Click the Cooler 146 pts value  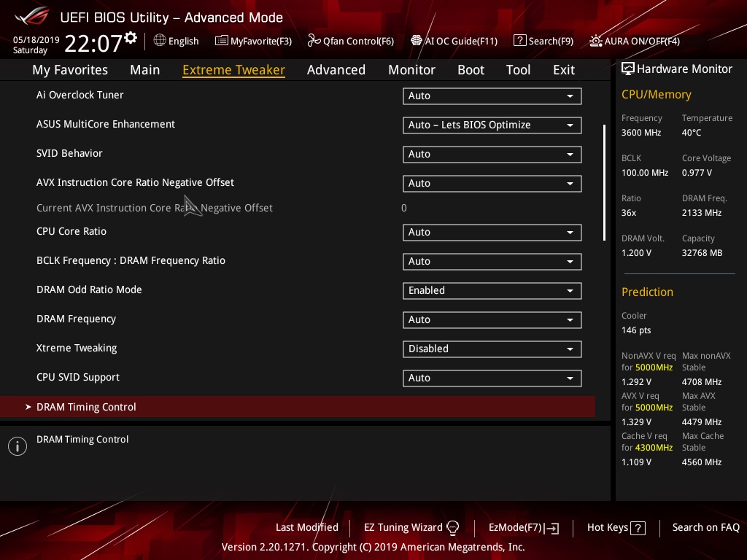[x=636, y=330]
